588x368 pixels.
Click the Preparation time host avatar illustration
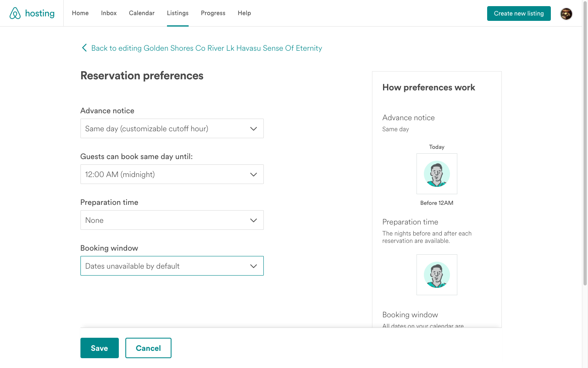click(437, 275)
